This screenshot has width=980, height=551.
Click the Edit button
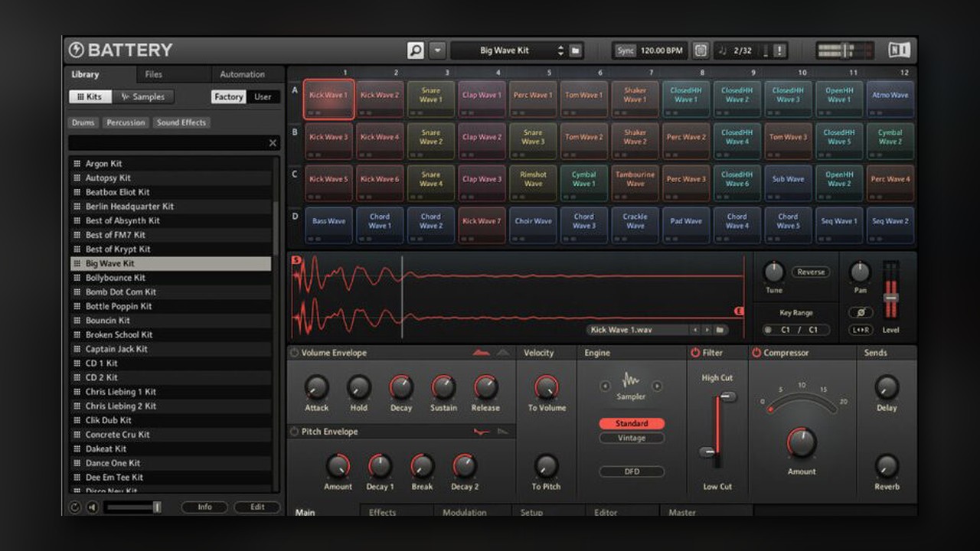(257, 507)
